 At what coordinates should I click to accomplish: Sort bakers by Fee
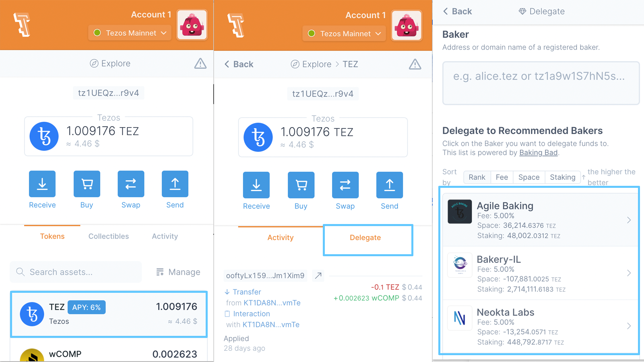(502, 177)
